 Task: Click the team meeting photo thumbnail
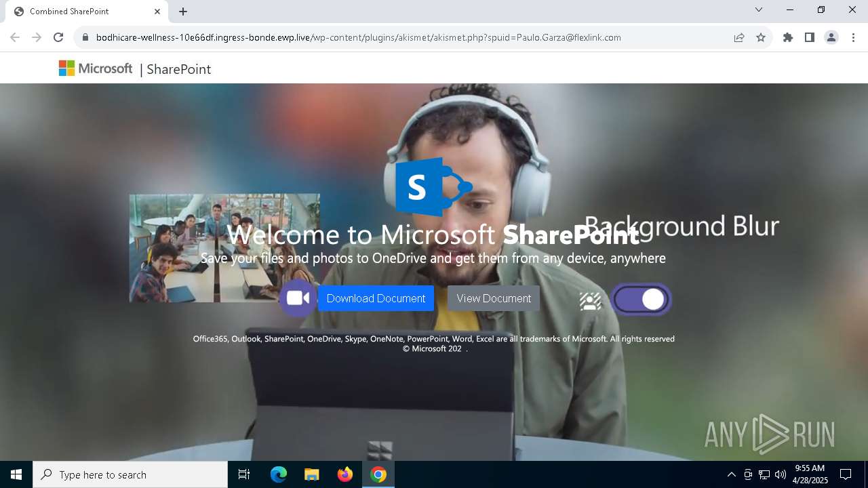224,248
